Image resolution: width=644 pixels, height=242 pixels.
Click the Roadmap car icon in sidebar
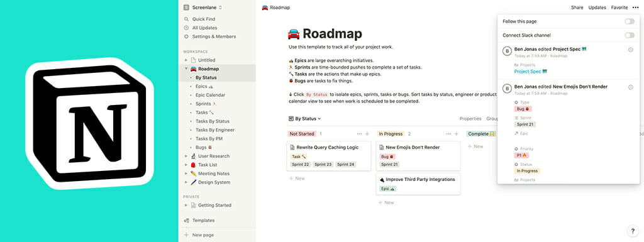(194, 69)
